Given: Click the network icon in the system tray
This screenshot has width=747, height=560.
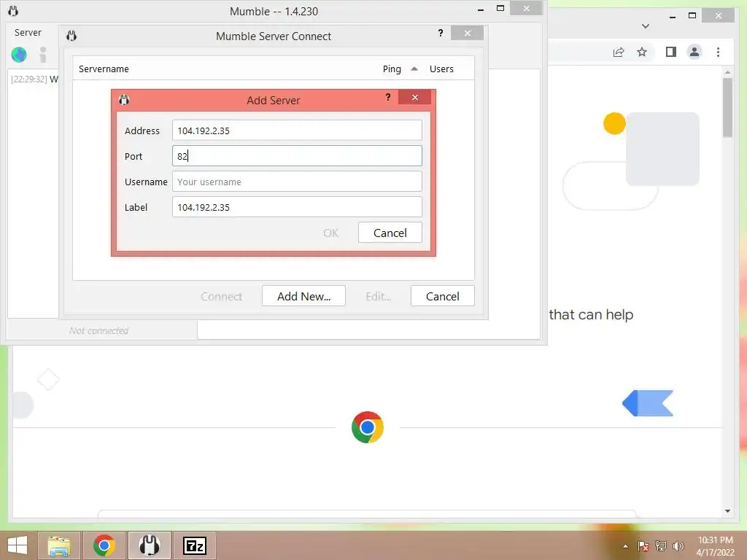Looking at the screenshot, I should click(x=661, y=546).
